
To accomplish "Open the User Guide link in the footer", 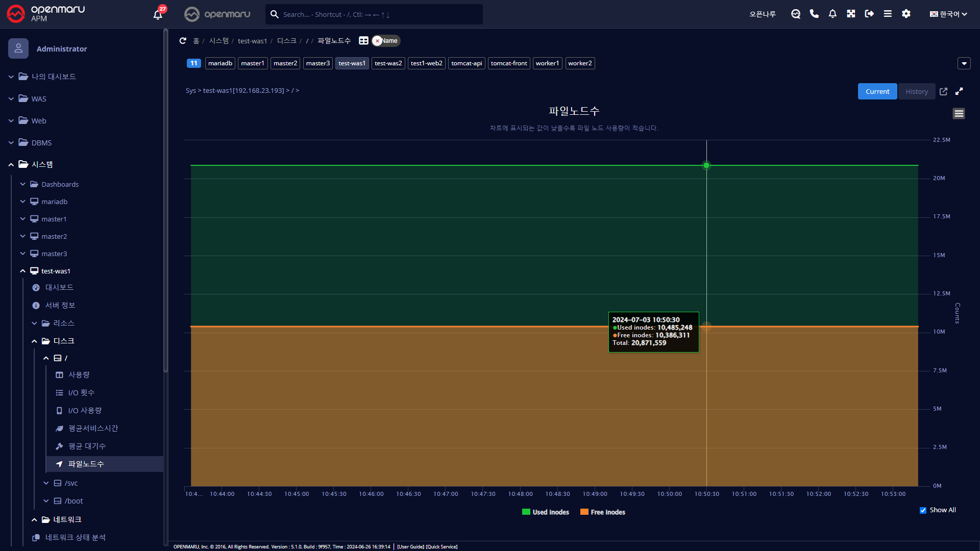I will pyautogui.click(x=410, y=547).
